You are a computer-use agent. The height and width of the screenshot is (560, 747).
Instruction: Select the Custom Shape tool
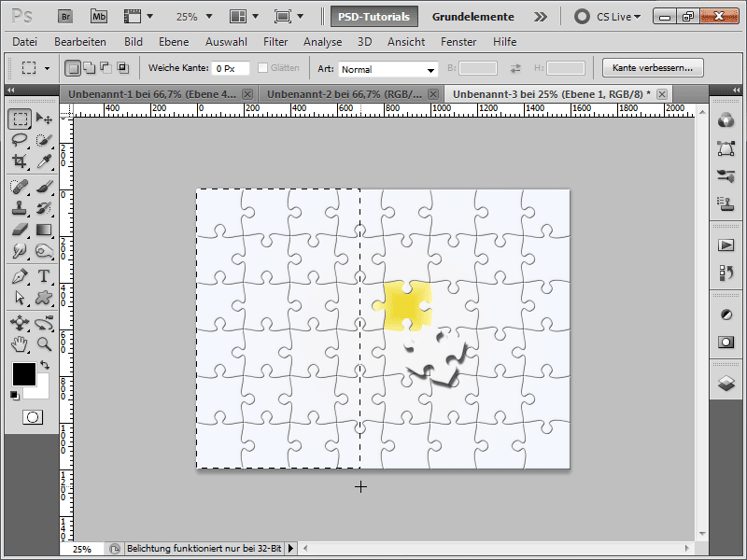(44, 298)
